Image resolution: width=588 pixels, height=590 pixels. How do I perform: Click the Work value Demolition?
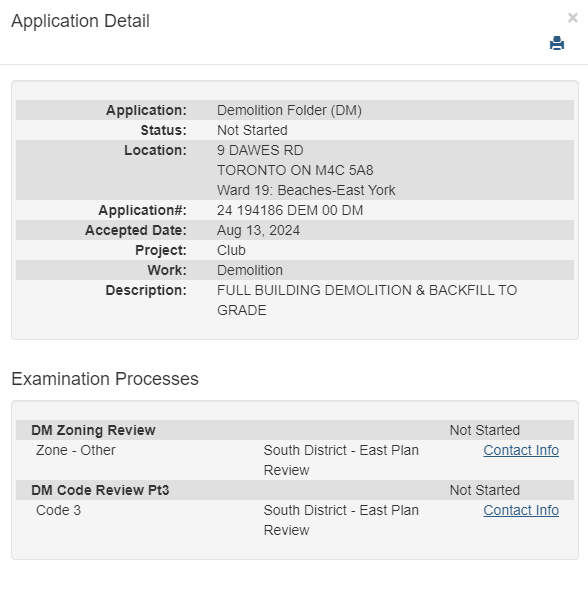(x=250, y=270)
